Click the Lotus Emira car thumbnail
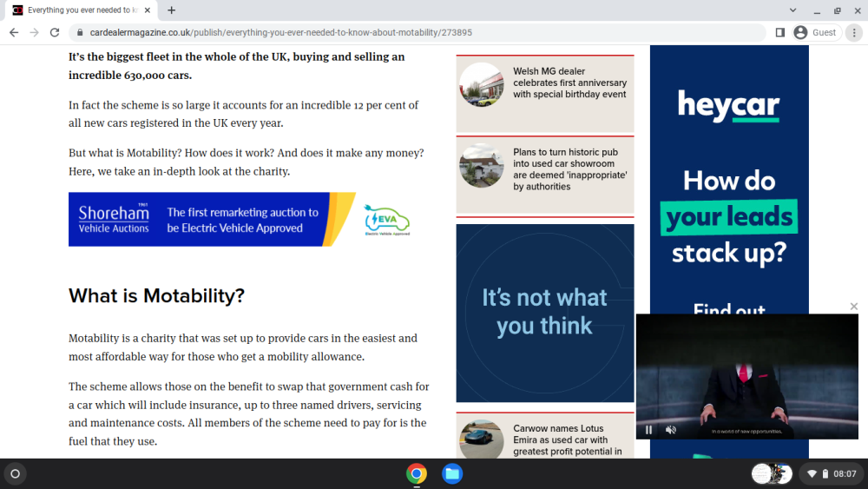This screenshot has height=489, width=868. tap(481, 439)
